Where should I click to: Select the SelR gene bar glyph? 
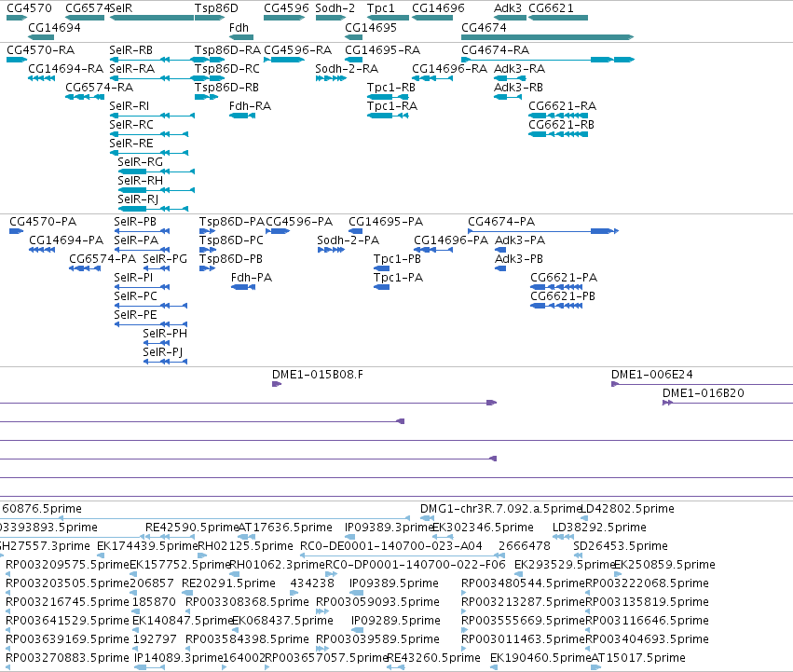[x=152, y=18]
